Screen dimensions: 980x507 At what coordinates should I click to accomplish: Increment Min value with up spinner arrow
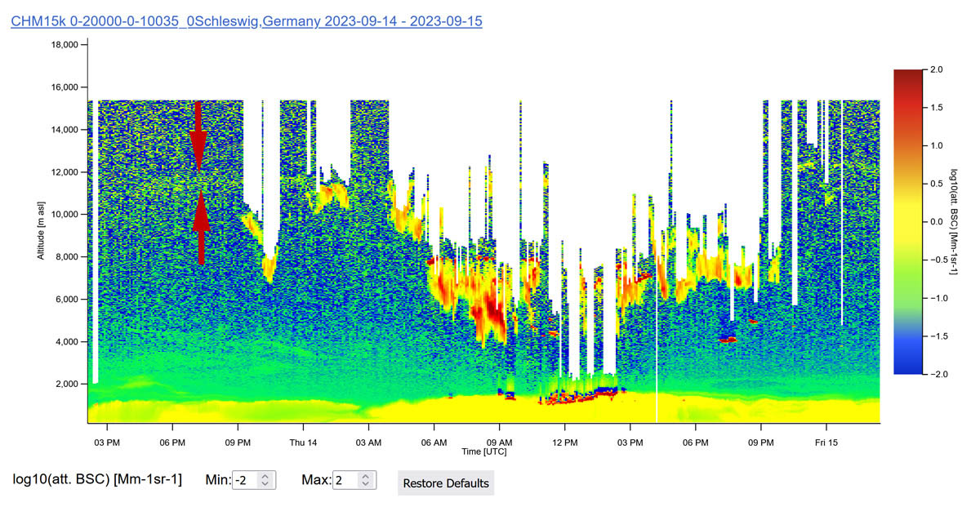point(264,476)
